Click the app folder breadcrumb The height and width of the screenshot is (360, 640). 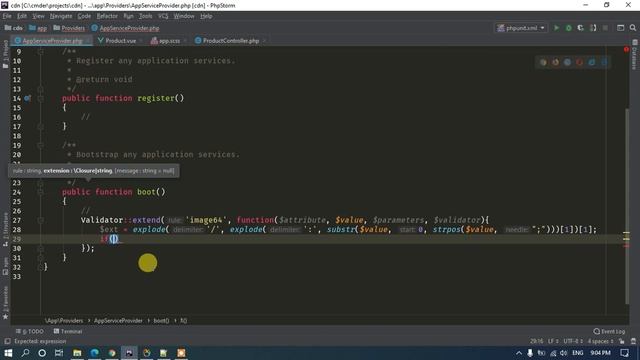pyautogui.click(x=38, y=28)
